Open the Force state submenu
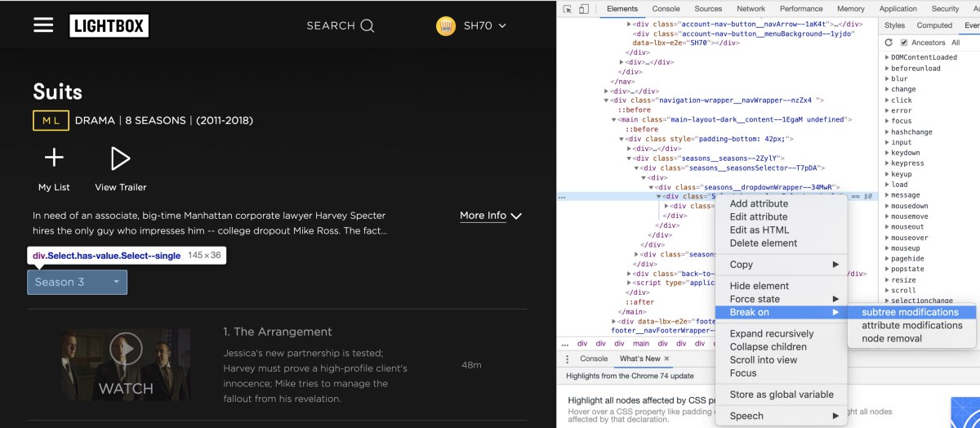Screen dimensions: 980x428 (x=781, y=299)
